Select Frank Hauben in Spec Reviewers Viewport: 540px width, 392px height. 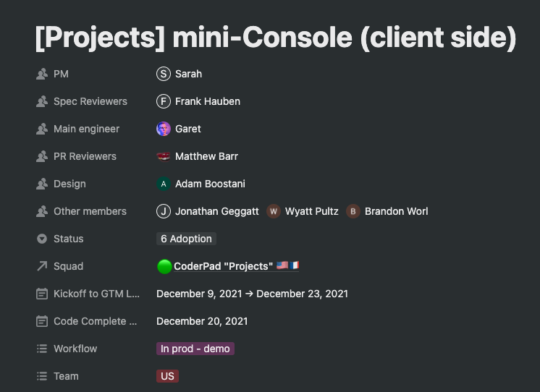click(x=207, y=101)
